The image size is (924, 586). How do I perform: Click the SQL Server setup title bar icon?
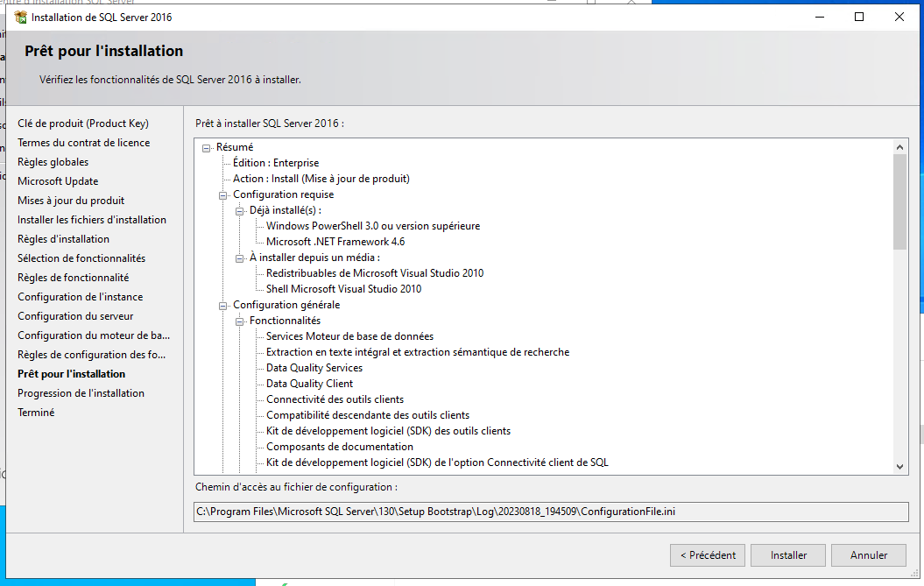click(21, 18)
